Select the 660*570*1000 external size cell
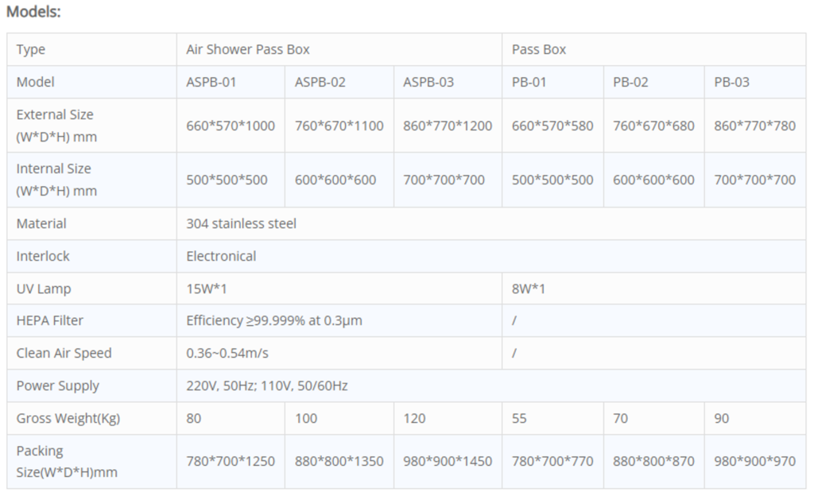The width and height of the screenshot is (814, 504). pos(231,126)
